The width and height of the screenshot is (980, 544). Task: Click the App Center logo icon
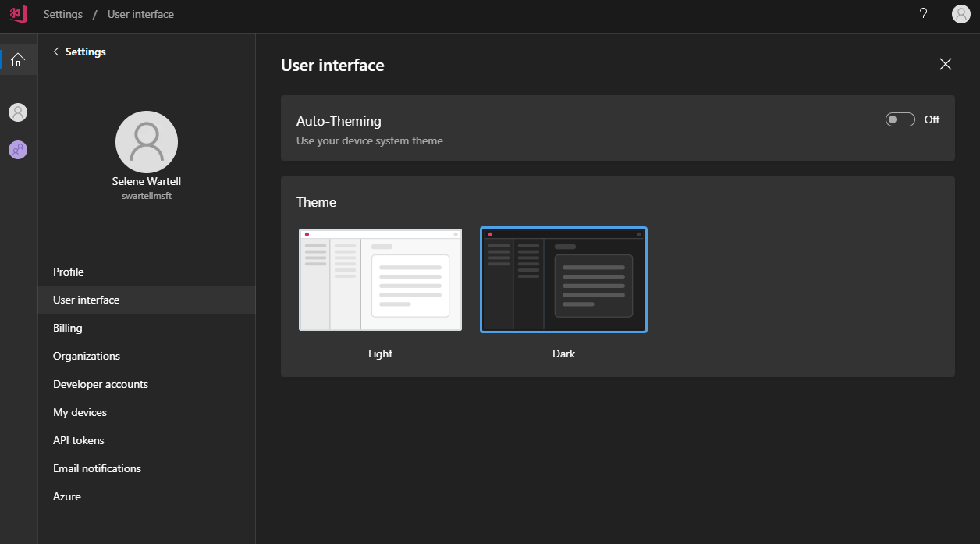tap(19, 14)
